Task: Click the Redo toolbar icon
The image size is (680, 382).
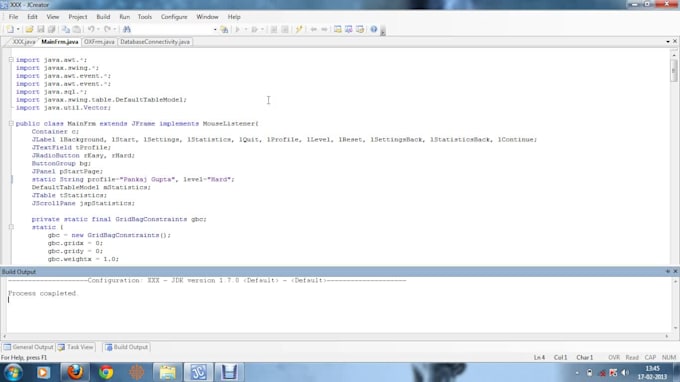Action: tap(107, 29)
